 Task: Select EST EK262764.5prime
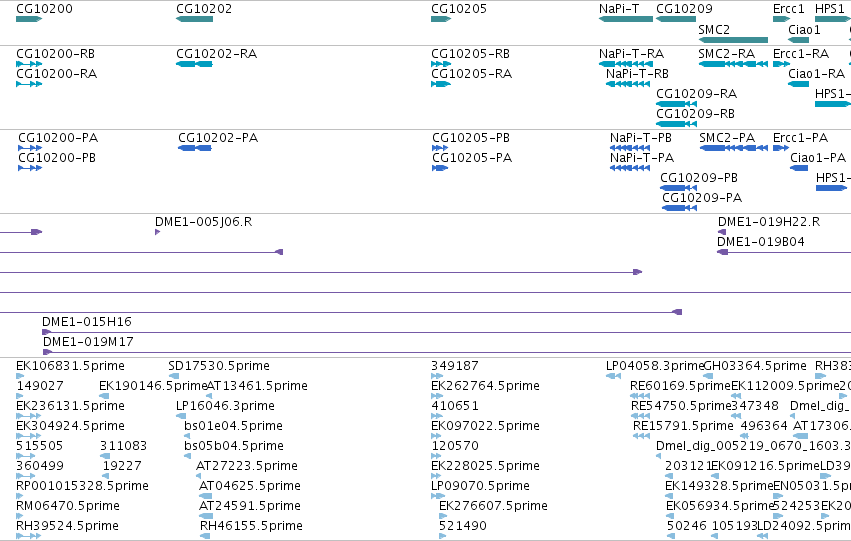437,396
